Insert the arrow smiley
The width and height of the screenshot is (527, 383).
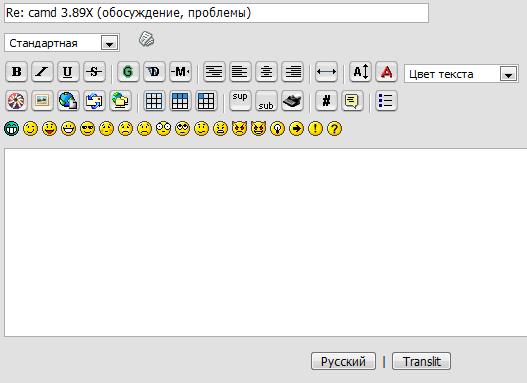tap(296, 129)
